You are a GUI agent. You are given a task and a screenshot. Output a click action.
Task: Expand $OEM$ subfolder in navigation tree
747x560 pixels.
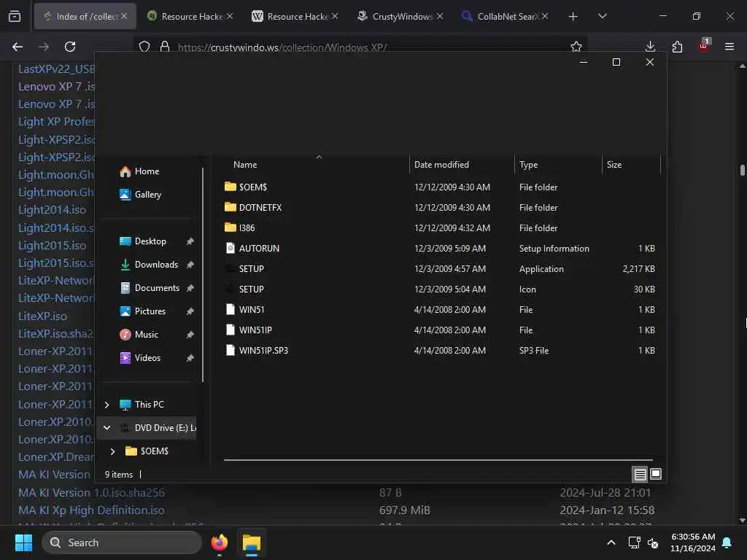coord(113,451)
